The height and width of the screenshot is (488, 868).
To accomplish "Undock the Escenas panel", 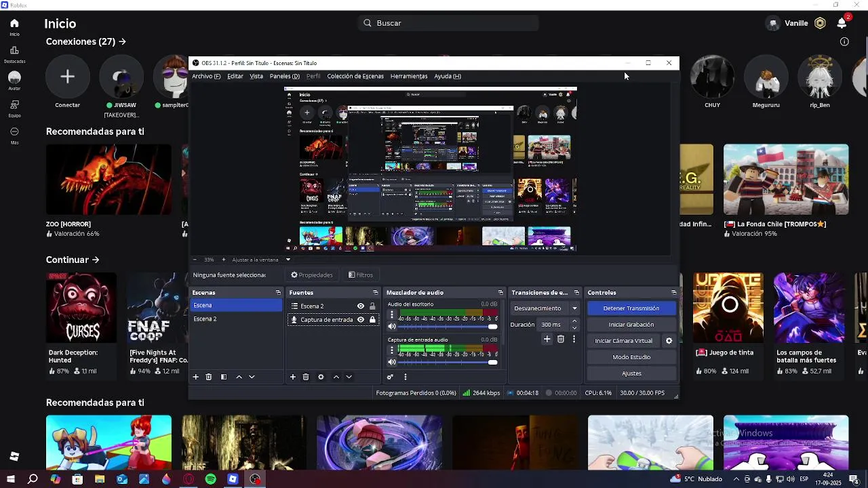I will [278, 293].
